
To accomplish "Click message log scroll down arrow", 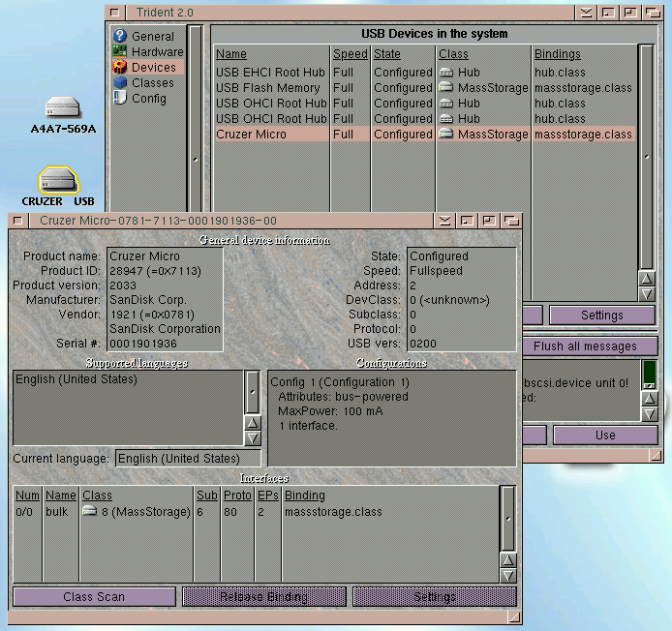I will coord(650,414).
